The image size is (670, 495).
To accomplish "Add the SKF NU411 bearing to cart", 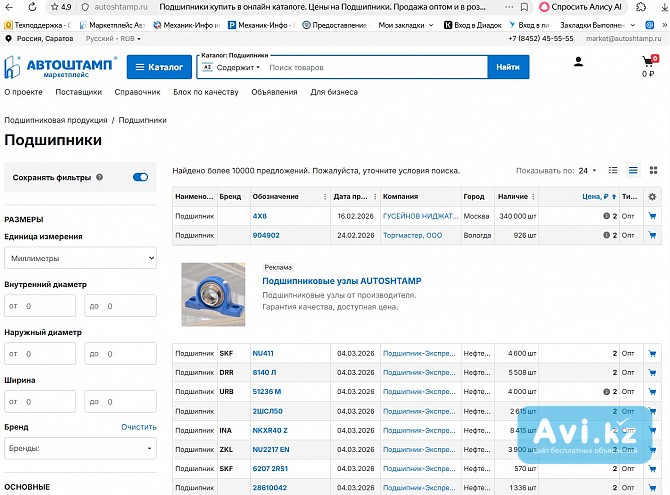I will (653, 353).
